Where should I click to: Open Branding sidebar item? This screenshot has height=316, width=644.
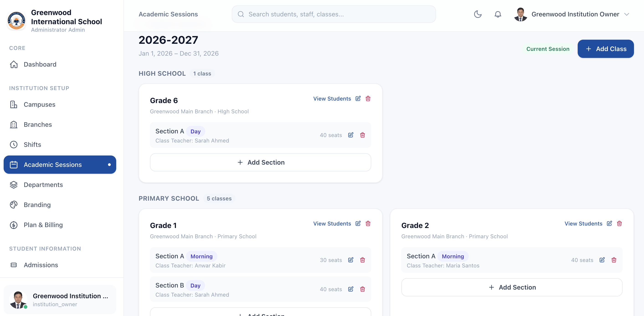click(x=60, y=205)
